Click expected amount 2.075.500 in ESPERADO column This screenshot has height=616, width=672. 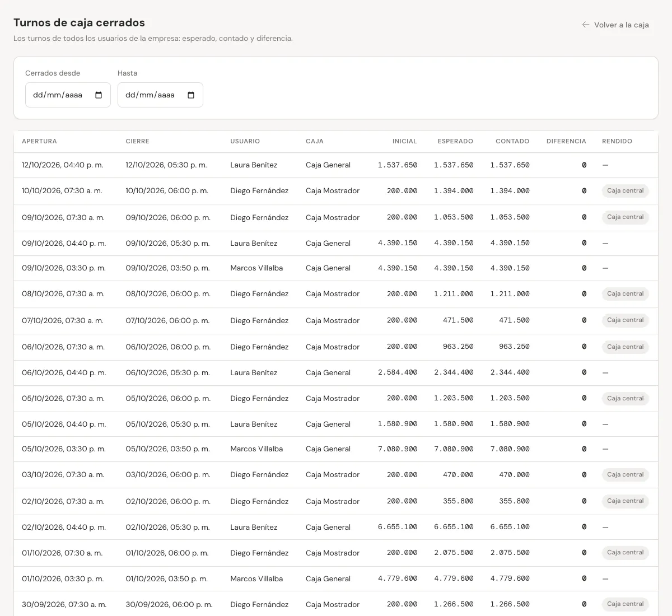click(454, 553)
